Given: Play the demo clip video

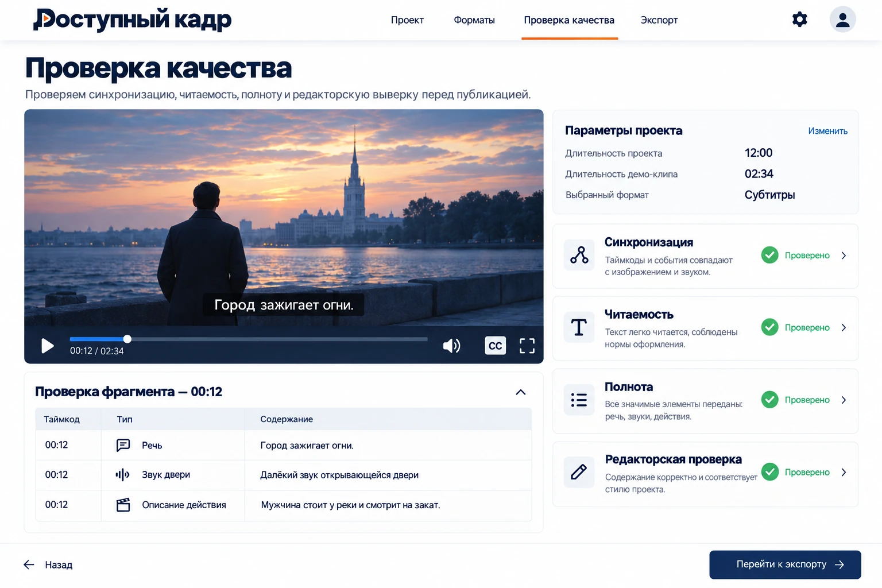Looking at the screenshot, I should click(48, 346).
